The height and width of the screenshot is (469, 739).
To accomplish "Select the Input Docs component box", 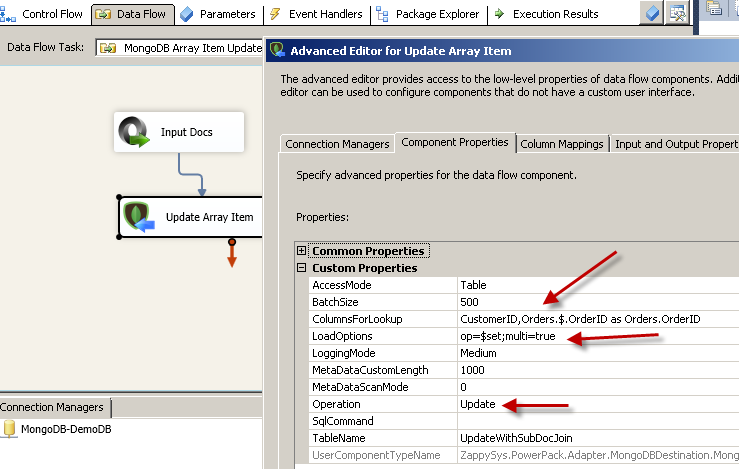I will coord(179,132).
